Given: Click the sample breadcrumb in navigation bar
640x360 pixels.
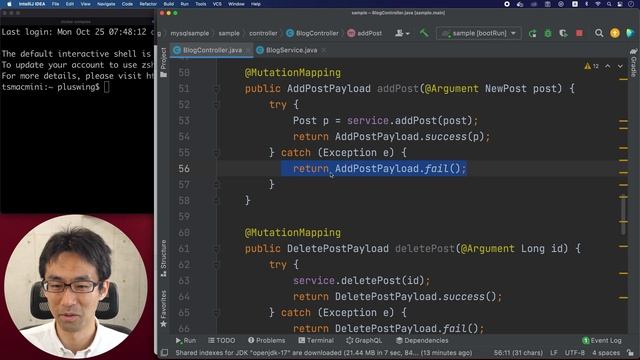Looking at the screenshot, I should (229, 33).
